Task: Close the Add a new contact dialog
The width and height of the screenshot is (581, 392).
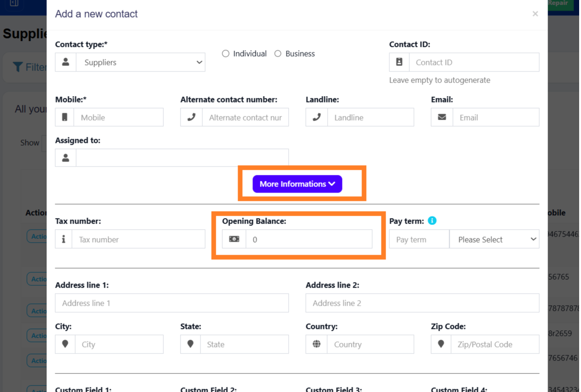Action: [x=535, y=14]
